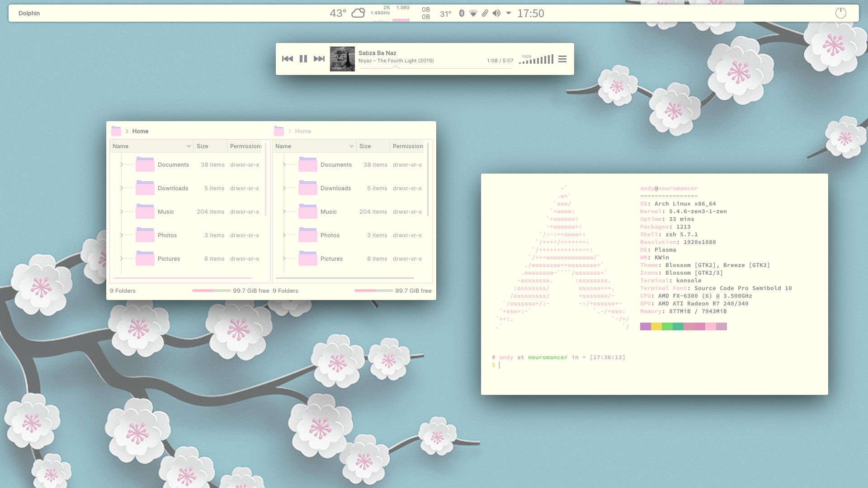Image resolution: width=868 pixels, height=488 pixels.
Task: Adjust the volume bars in music player
Action: pyautogui.click(x=536, y=59)
